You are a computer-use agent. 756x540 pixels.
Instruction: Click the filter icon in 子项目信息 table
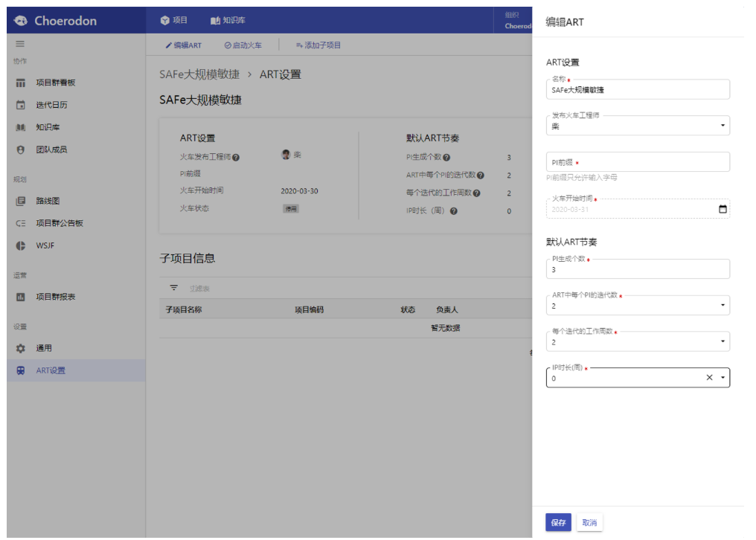coord(174,288)
